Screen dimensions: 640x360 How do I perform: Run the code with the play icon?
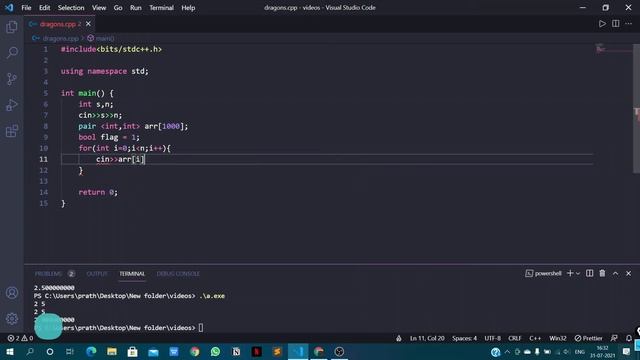pyautogui.click(x=602, y=24)
